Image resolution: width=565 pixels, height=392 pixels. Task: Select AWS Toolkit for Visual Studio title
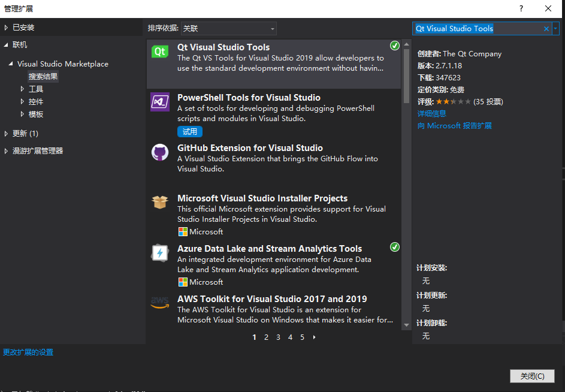(x=272, y=299)
